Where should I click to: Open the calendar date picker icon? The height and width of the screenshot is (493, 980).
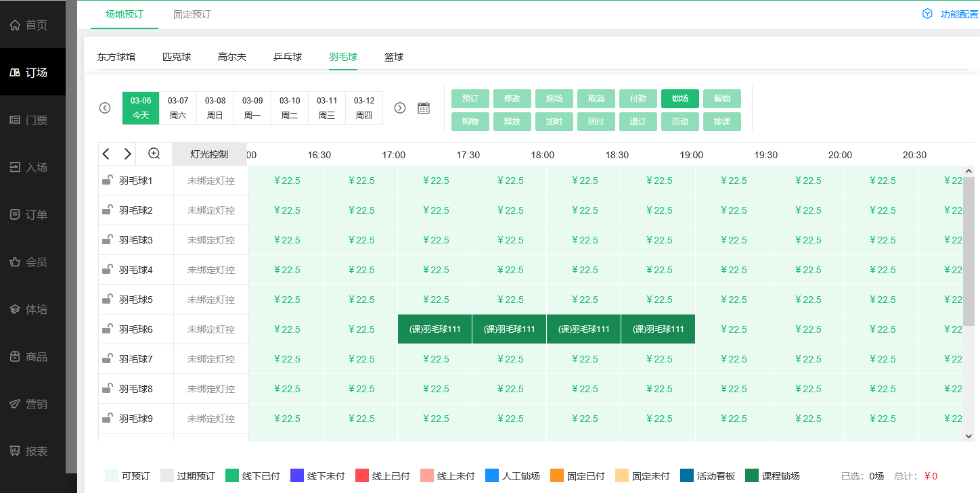click(424, 108)
